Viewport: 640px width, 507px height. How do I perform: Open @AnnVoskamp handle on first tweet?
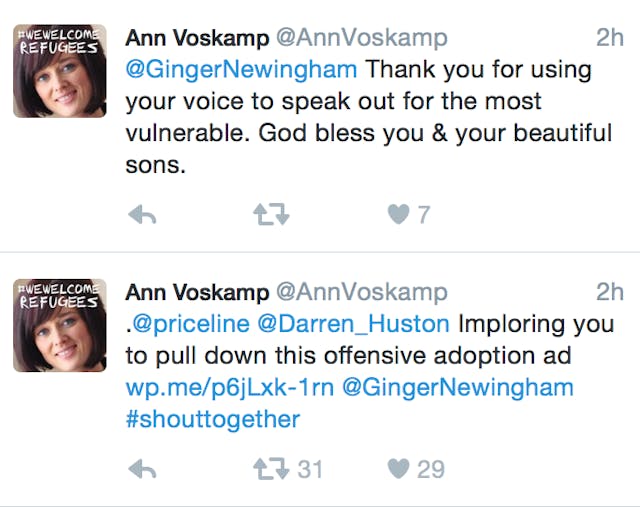[x=361, y=38]
